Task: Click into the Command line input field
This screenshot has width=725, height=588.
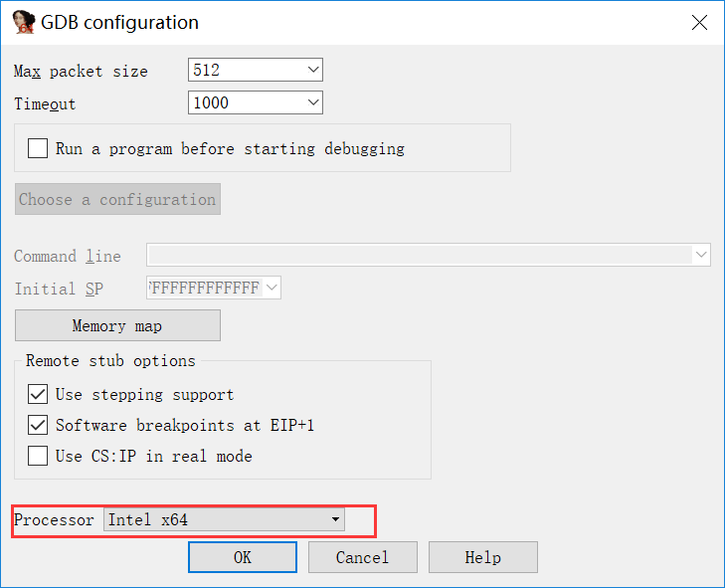Action: pyautogui.click(x=420, y=256)
